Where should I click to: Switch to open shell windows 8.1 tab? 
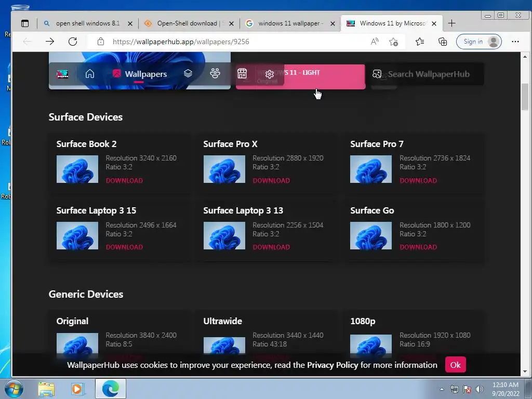point(87,23)
